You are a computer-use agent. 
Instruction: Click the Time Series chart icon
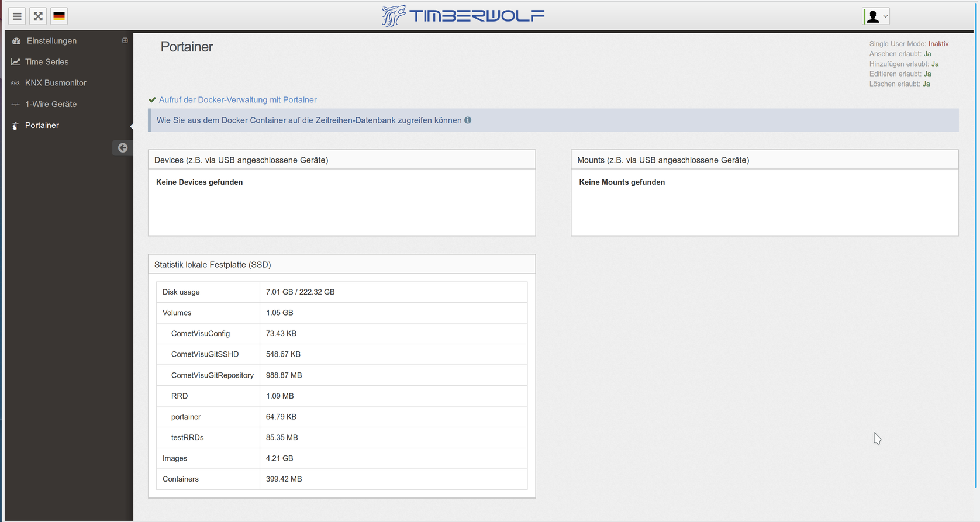(x=16, y=62)
